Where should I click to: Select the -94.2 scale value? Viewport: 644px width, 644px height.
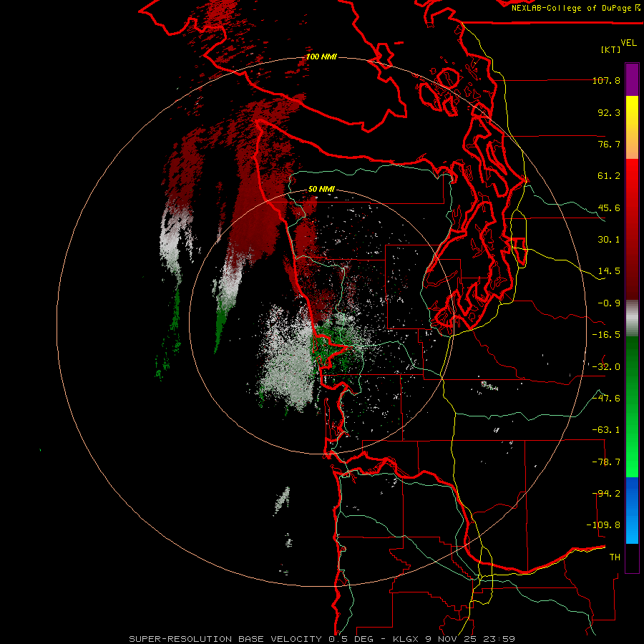[x=607, y=494]
